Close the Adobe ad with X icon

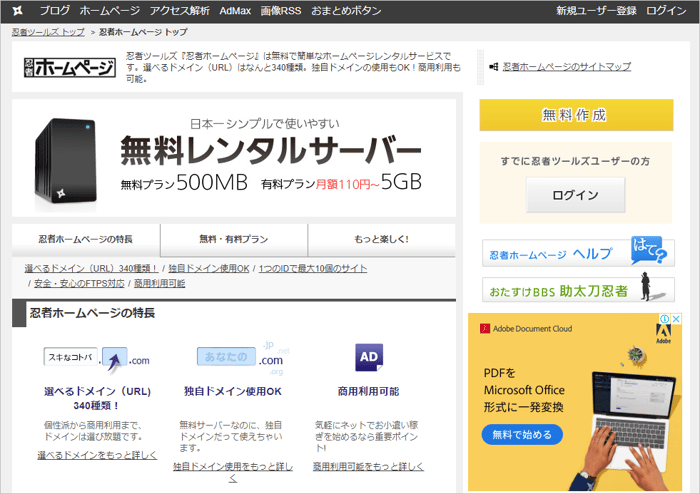[x=677, y=319]
